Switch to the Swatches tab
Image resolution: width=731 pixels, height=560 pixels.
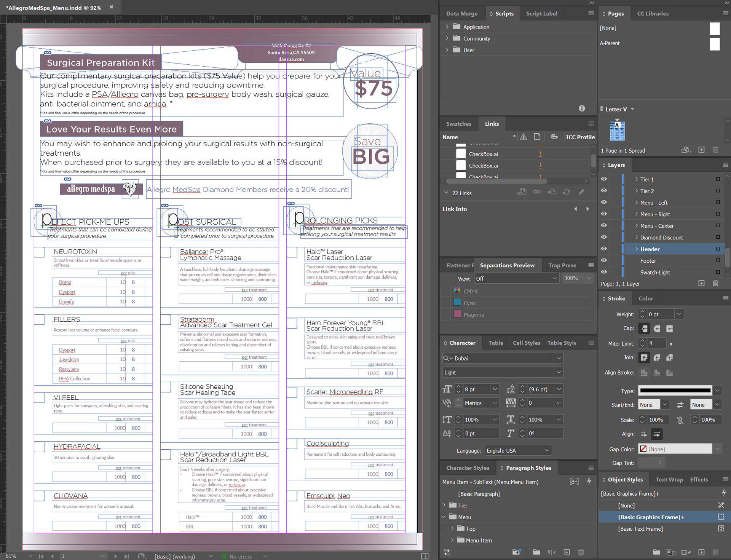click(458, 124)
